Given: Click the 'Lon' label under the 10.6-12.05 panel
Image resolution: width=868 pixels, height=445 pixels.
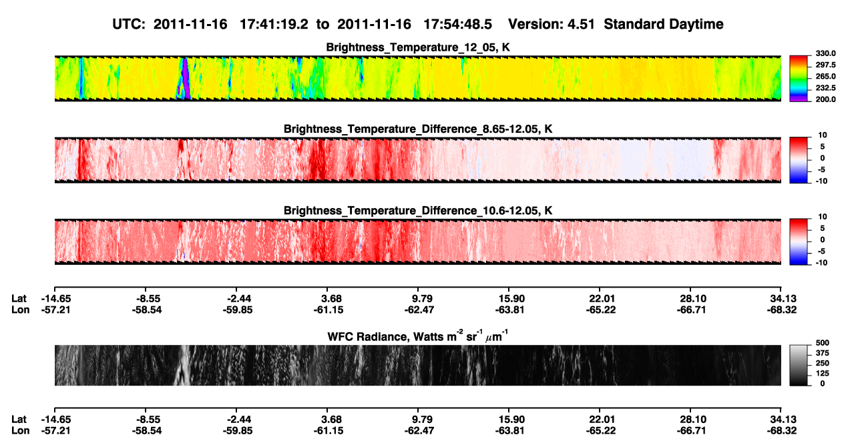Looking at the screenshot, I should [x=20, y=310].
